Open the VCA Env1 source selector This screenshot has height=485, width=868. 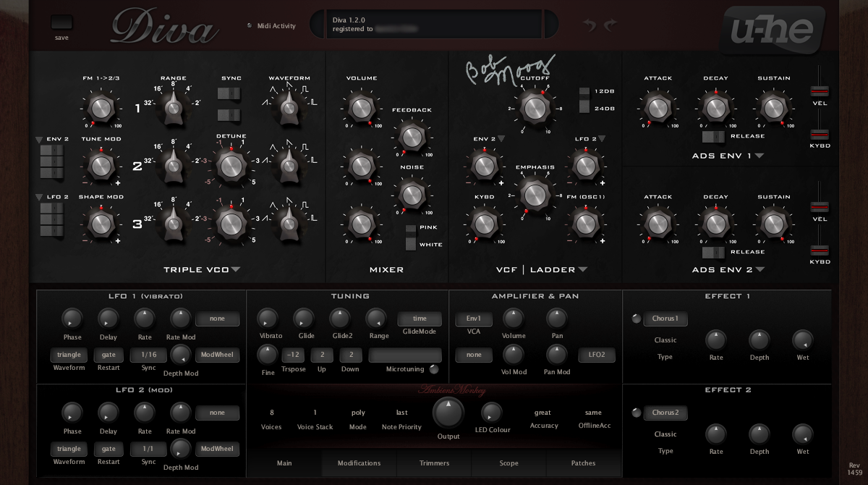474,319
